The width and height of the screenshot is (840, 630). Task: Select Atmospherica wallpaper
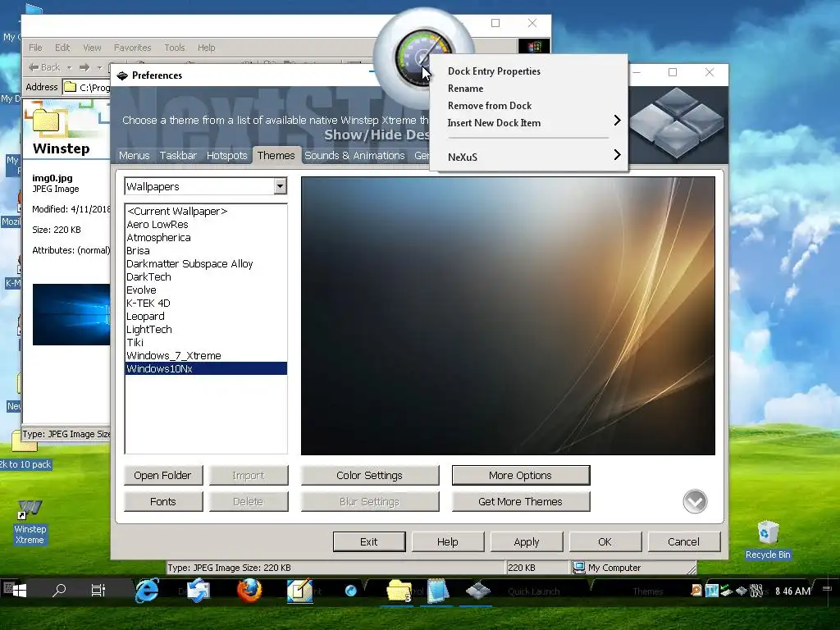[x=206, y=237]
